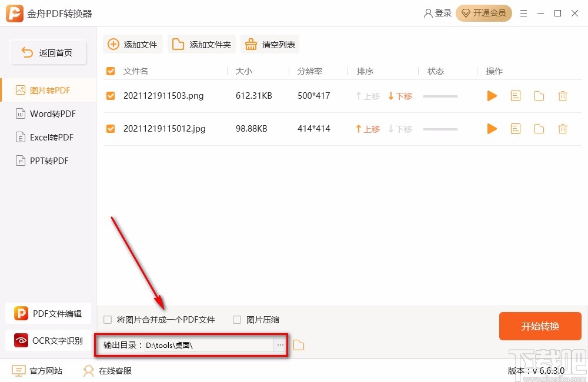Open preview icon for 20211219115013.png row
Image resolution: width=588 pixels, height=382 pixels.
point(515,96)
